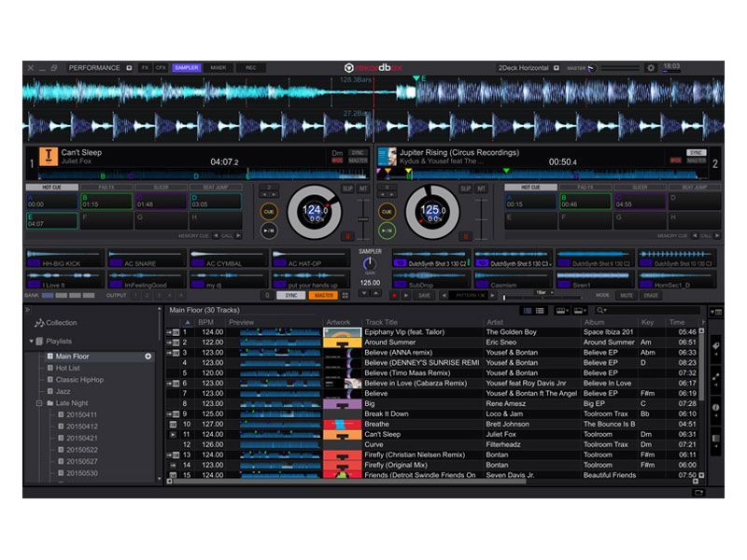Adjust the master volume slider
This screenshot has width=747, height=560.
click(x=619, y=68)
